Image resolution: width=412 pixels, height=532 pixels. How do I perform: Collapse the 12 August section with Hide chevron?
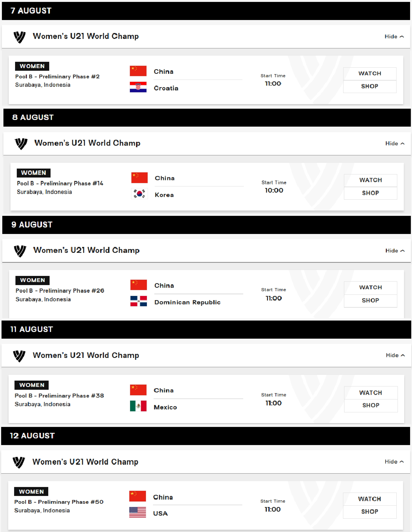(x=394, y=462)
